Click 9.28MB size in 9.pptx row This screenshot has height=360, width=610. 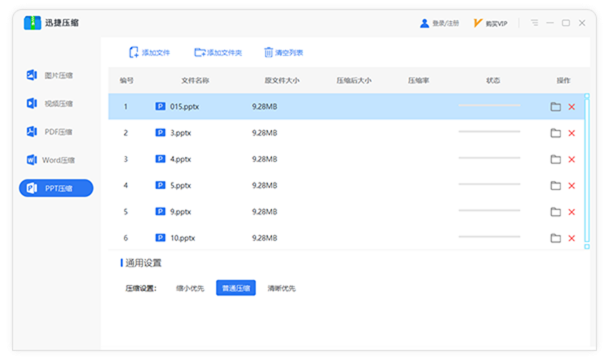[265, 212]
